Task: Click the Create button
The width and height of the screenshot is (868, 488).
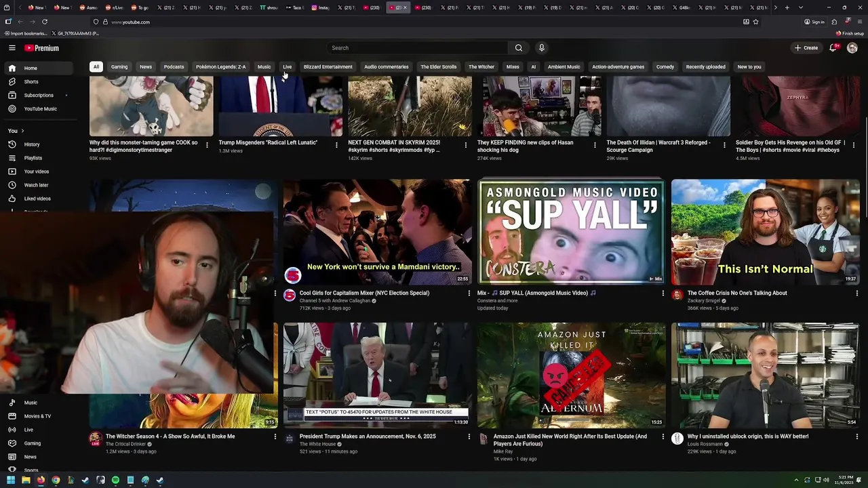Action: pyautogui.click(x=807, y=48)
